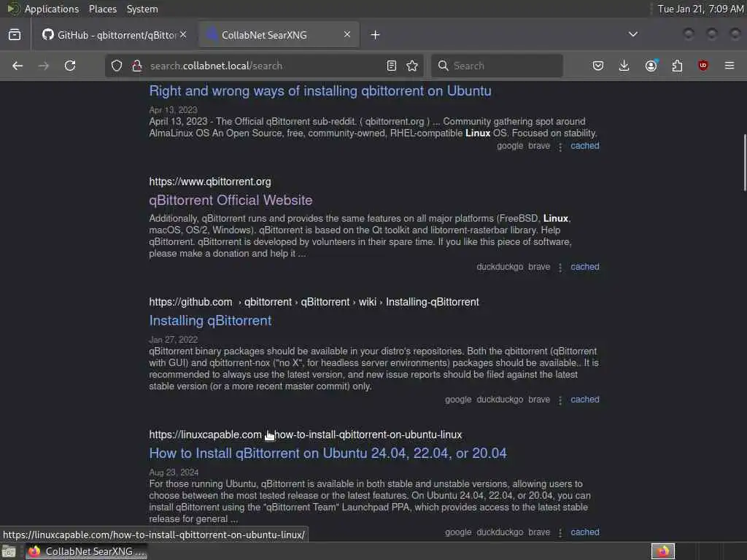
Task: Open the Extensions puzzle icon
Action: tap(677, 66)
